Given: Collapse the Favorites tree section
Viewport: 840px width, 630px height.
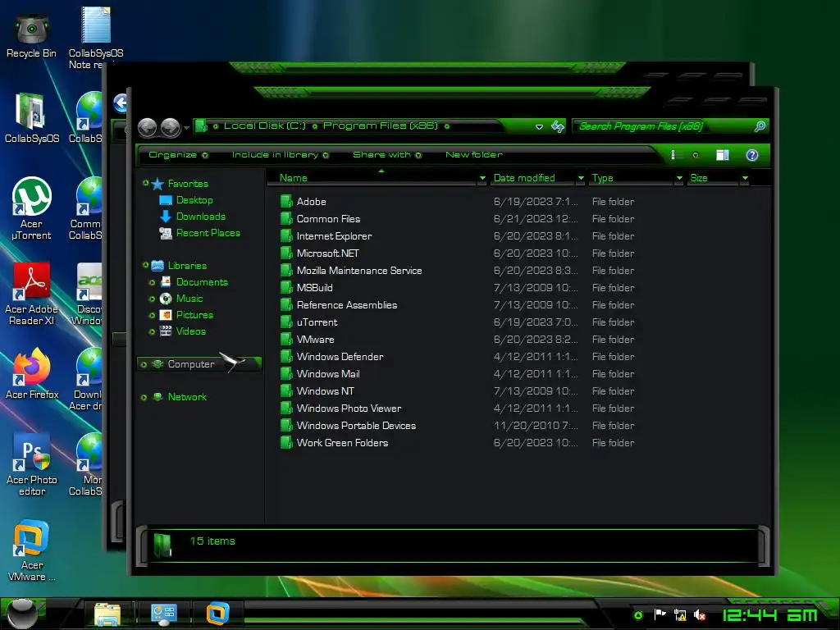Looking at the screenshot, I should [x=146, y=183].
